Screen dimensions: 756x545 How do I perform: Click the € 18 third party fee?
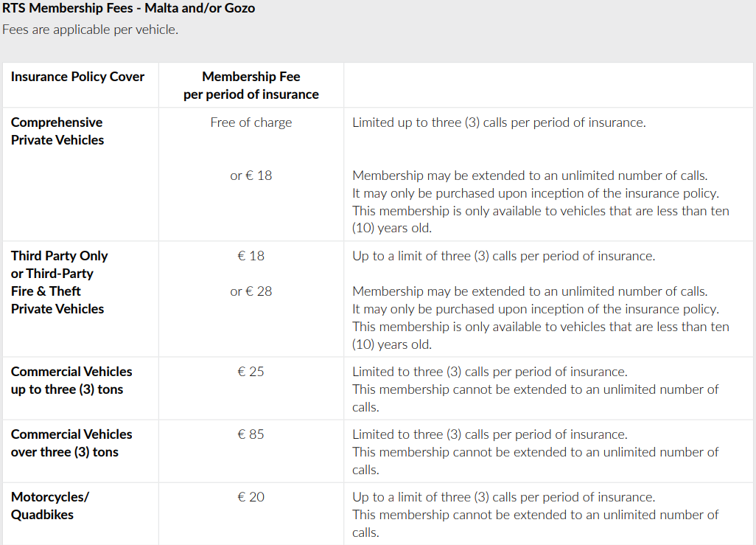pos(251,256)
